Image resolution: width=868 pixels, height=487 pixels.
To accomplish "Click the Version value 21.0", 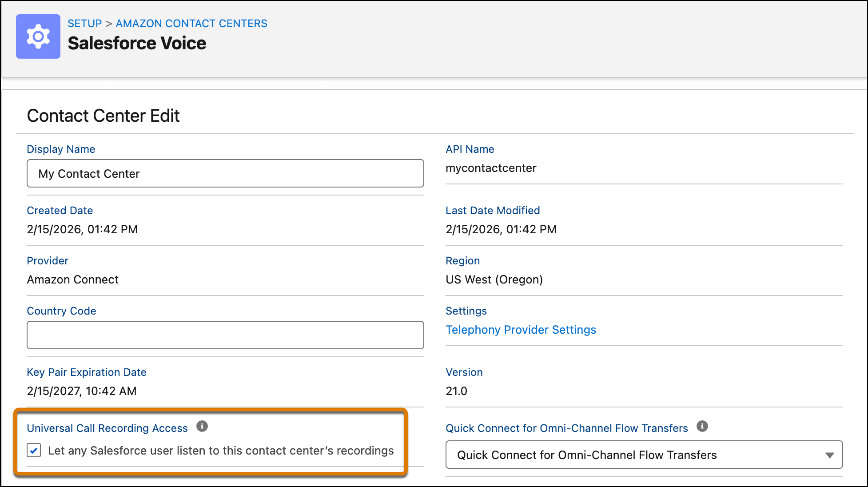I will [x=457, y=391].
